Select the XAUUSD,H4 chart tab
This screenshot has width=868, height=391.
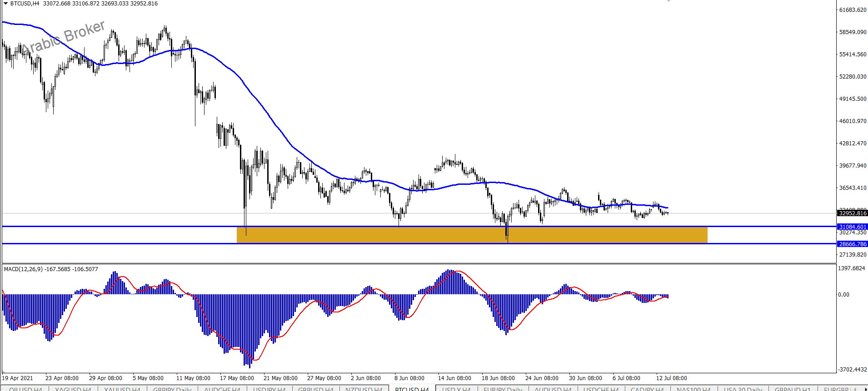(122, 389)
